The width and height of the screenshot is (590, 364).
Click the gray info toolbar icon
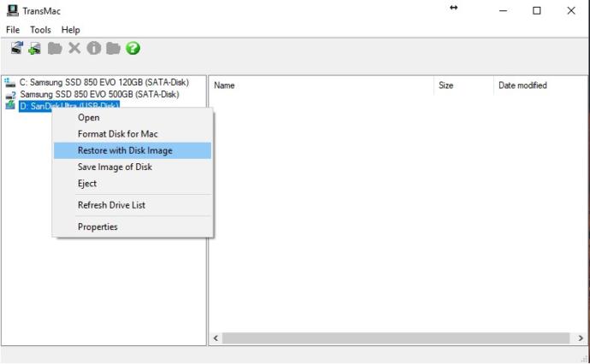[94, 48]
